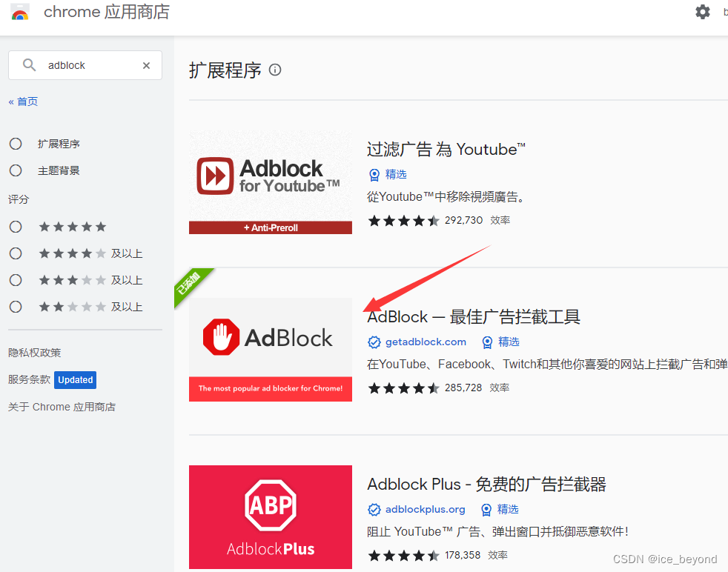Click 效率 category beside 285,728

tap(499, 388)
